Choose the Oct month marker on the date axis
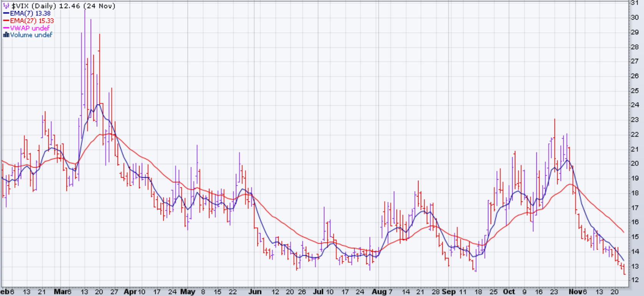Viewport: 644px width, 296px height. point(509,292)
